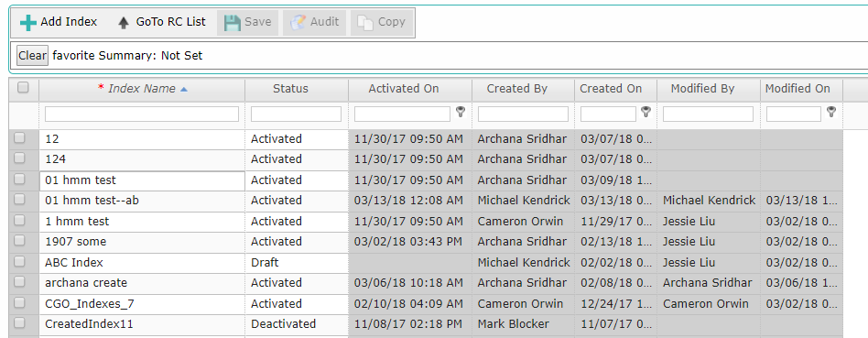Select the 'archana create' cell
Viewport: 868px width, 338px height.
(142, 283)
